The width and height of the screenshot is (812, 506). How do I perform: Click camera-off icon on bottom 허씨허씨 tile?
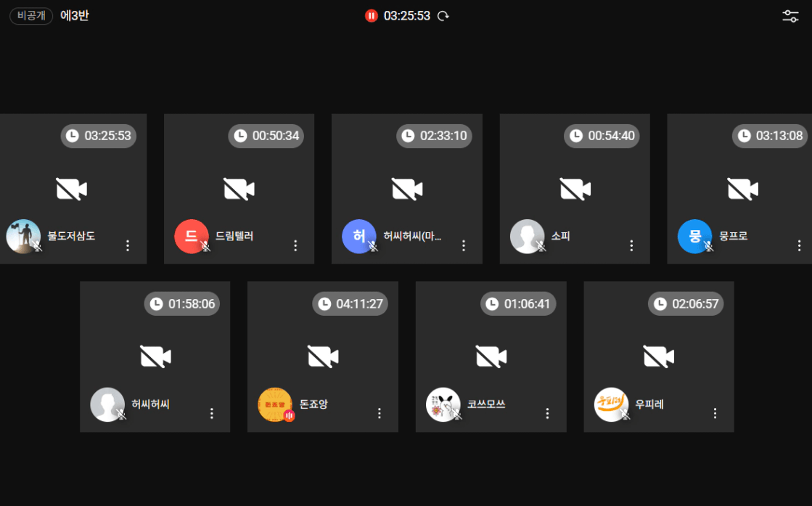(155, 357)
